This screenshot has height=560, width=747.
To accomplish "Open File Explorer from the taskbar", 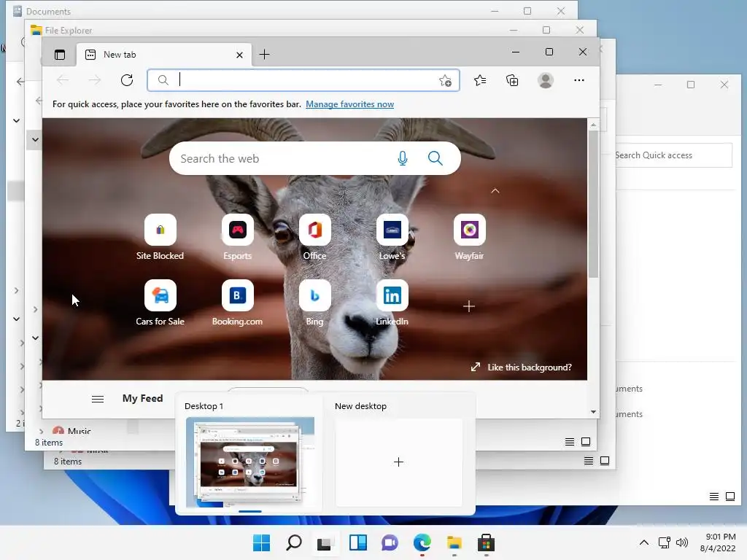I will 454,542.
